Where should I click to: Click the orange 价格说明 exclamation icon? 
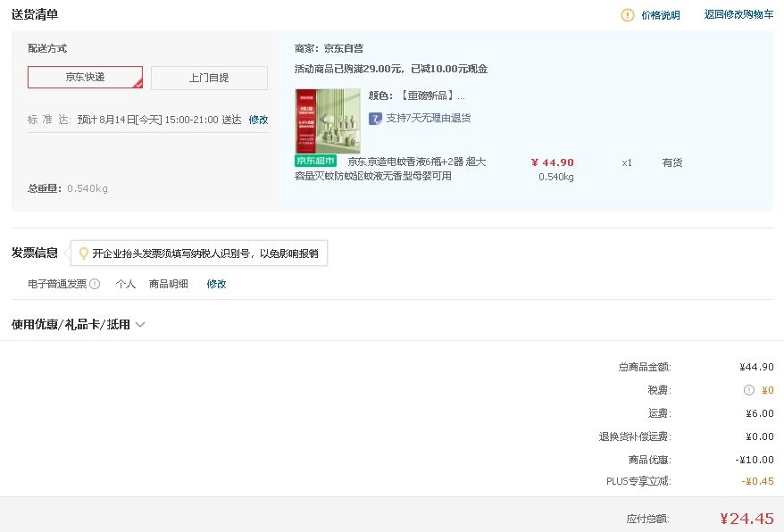coord(628,15)
